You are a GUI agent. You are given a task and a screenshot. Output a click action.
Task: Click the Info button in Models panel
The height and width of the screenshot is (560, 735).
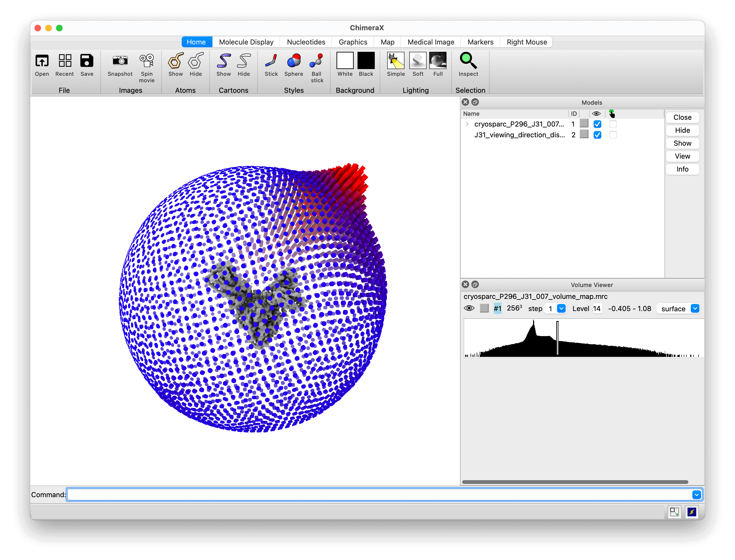[x=682, y=169]
